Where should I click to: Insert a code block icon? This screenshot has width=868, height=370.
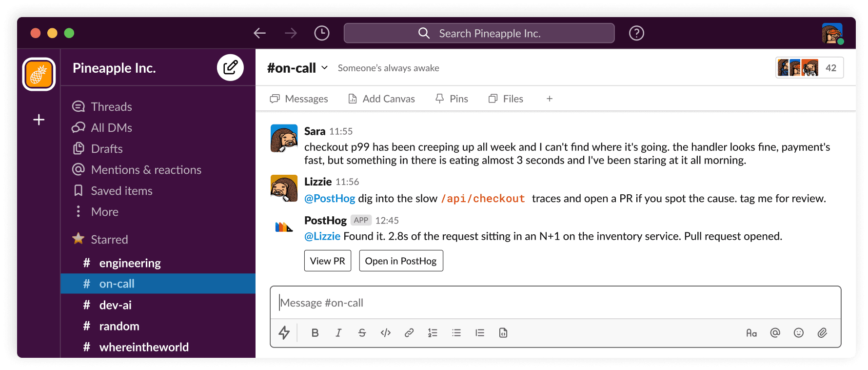[503, 333]
